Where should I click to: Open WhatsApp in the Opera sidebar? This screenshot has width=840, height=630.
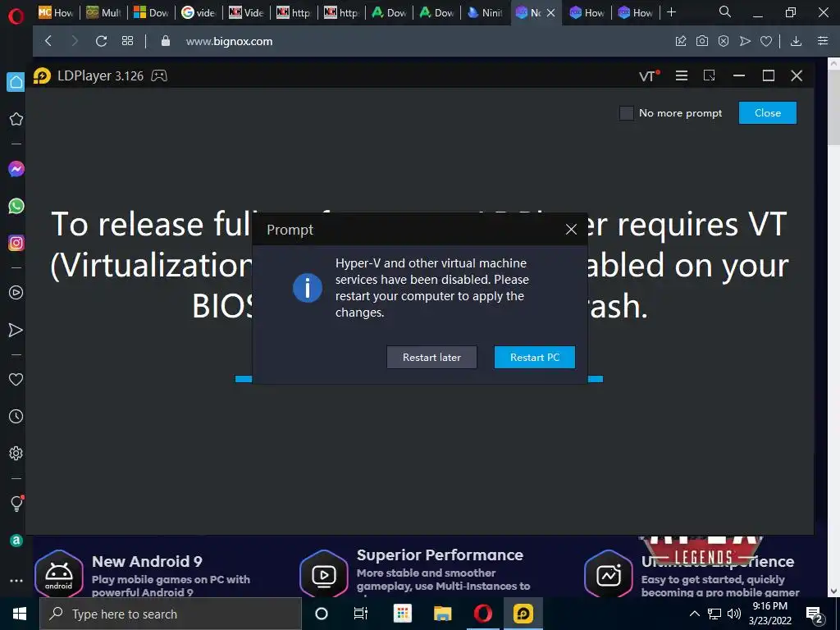16,206
